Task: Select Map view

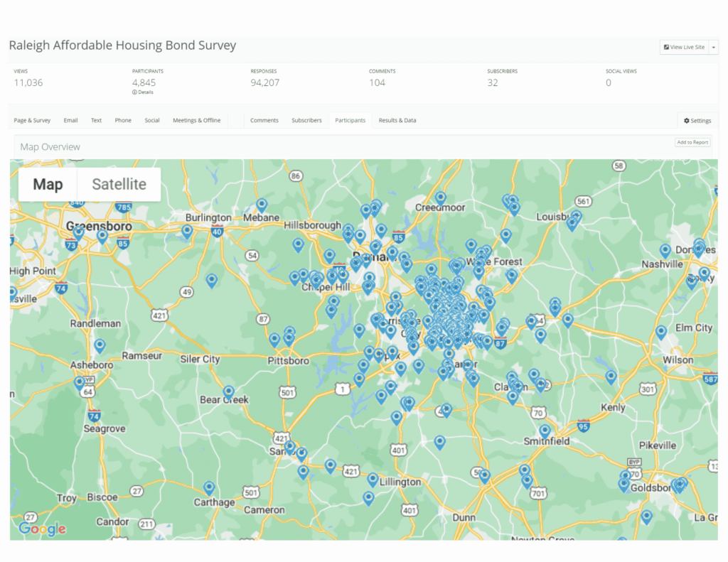Action: pos(47,184)
